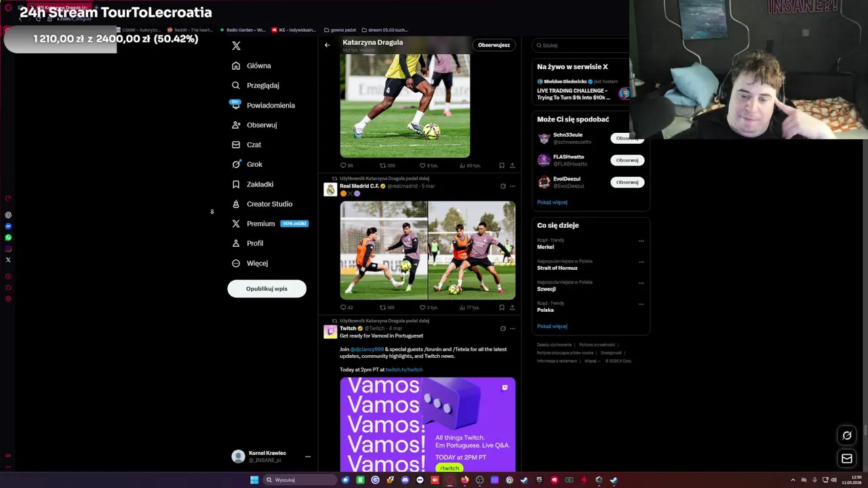Open Firefox from taskbar
The width and height of the screenshot is (868, 488).
(x=465, y=480)
